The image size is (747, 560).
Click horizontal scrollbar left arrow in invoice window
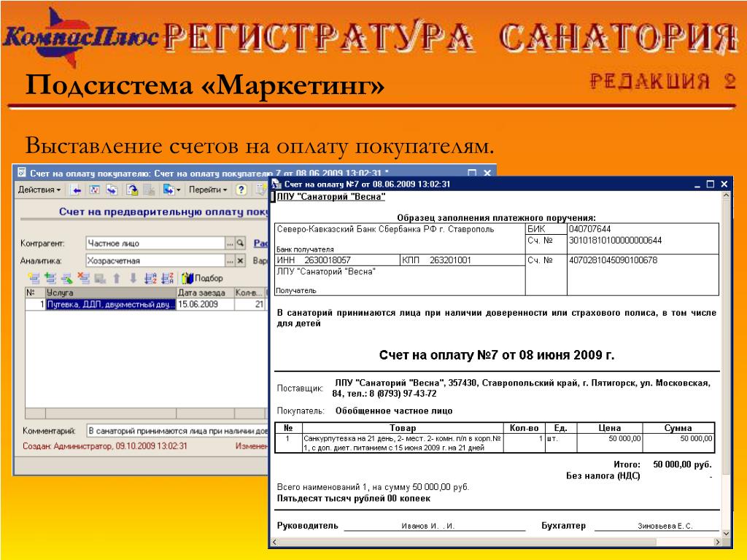coord(274,542)
